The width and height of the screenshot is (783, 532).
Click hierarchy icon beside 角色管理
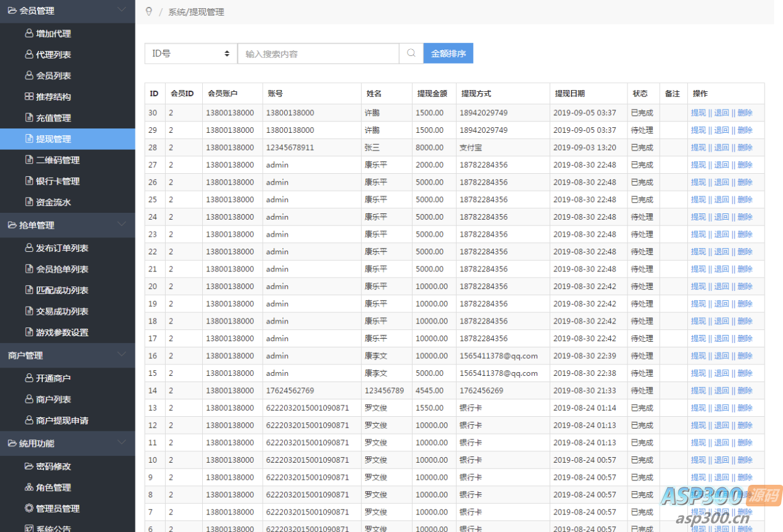click(x=29, y=487)
